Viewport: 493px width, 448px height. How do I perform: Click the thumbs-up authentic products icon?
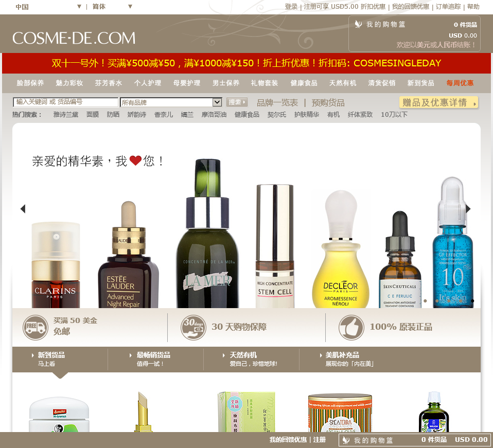pyautogui.click(x=351, y=327)
